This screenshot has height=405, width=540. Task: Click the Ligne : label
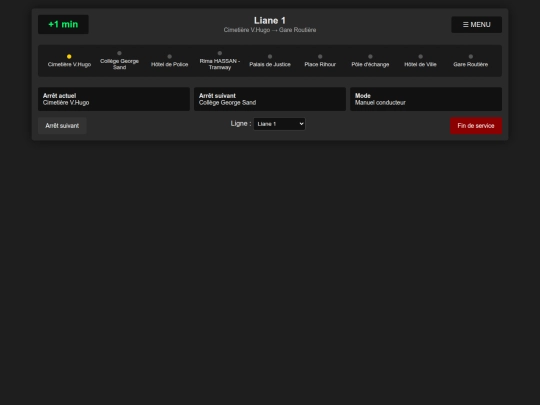tap(241, 124)
